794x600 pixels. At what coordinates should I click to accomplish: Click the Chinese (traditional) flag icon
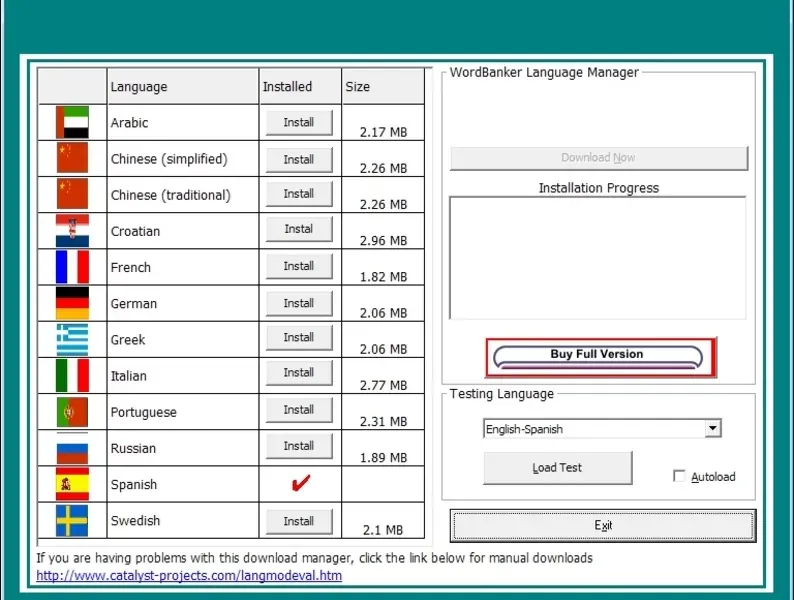(72, 194)
